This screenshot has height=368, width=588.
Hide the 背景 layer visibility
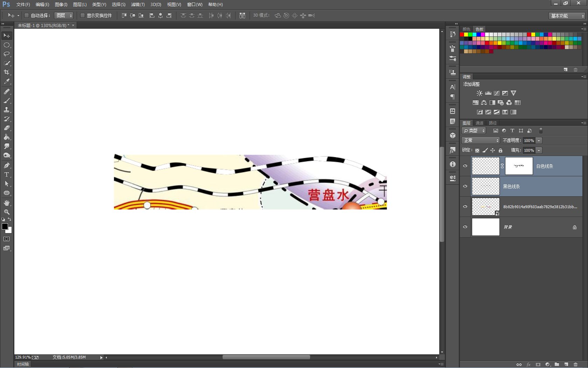point(465,227)
